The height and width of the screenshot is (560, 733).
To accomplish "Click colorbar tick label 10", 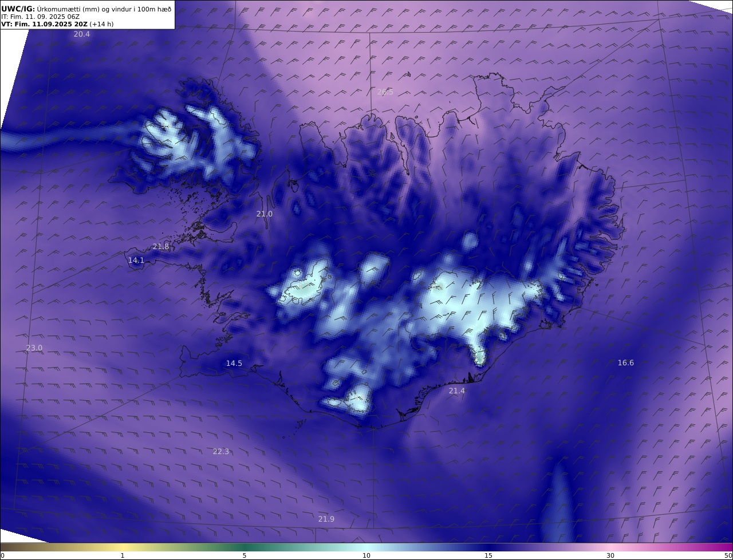I will click(x=366, y=555).
